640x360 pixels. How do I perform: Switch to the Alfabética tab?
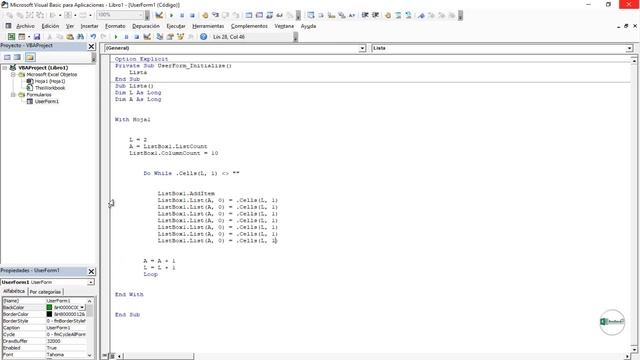click(14, 291)
